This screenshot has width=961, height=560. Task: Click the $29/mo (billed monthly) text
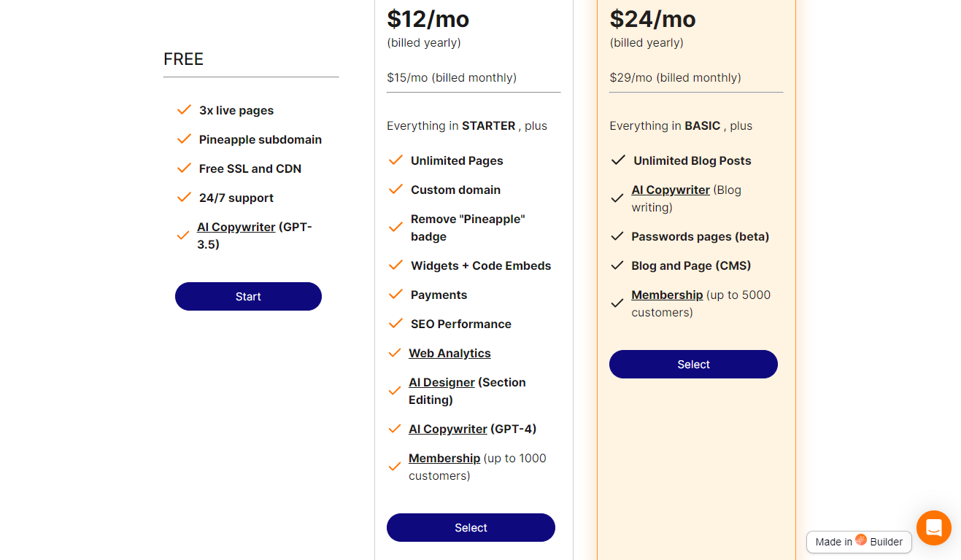point(676,77)
